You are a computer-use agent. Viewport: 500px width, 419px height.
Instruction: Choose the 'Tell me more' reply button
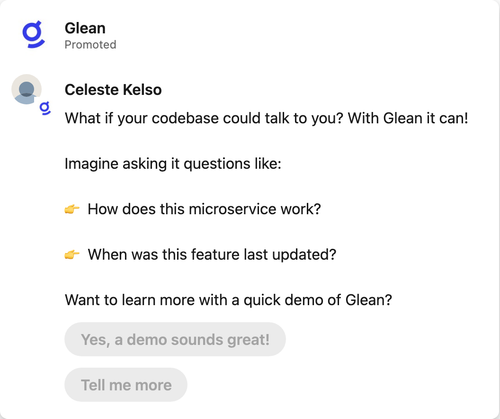pos(126,385)
